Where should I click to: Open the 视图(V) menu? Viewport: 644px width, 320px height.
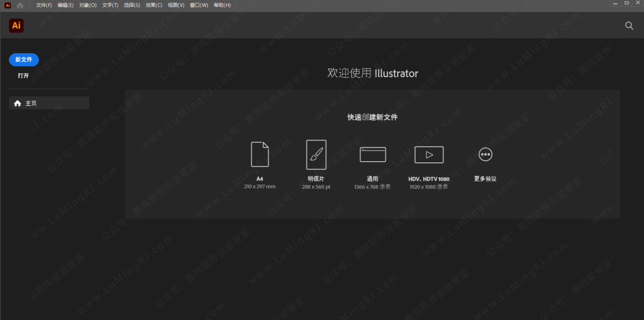[176, 5]
